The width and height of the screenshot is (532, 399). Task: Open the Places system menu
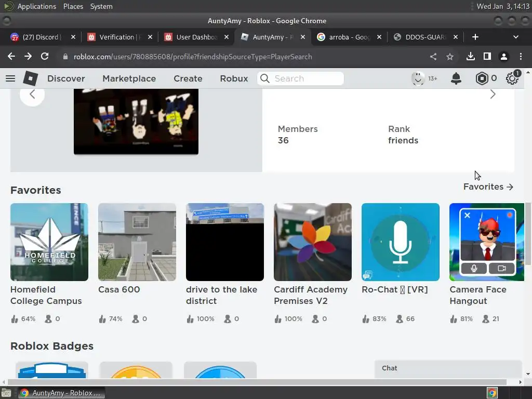[73, 6]
